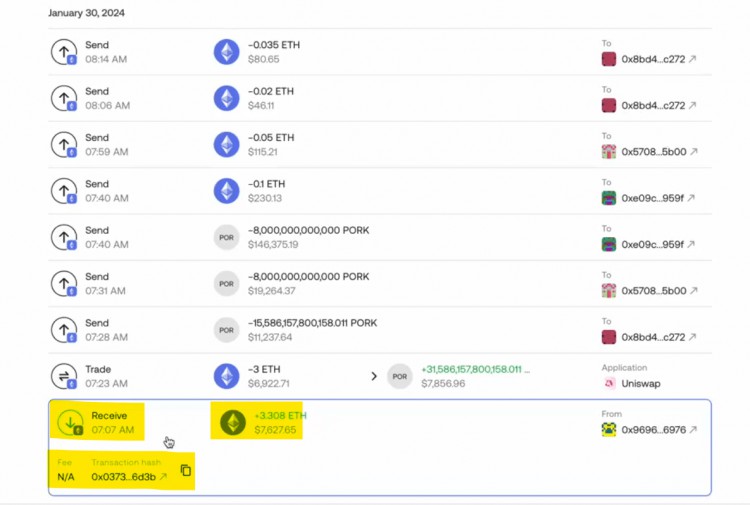Screen dimensions: 750x505
Task: Select the -0.035 ETH amount
Action: click(274, 45)
